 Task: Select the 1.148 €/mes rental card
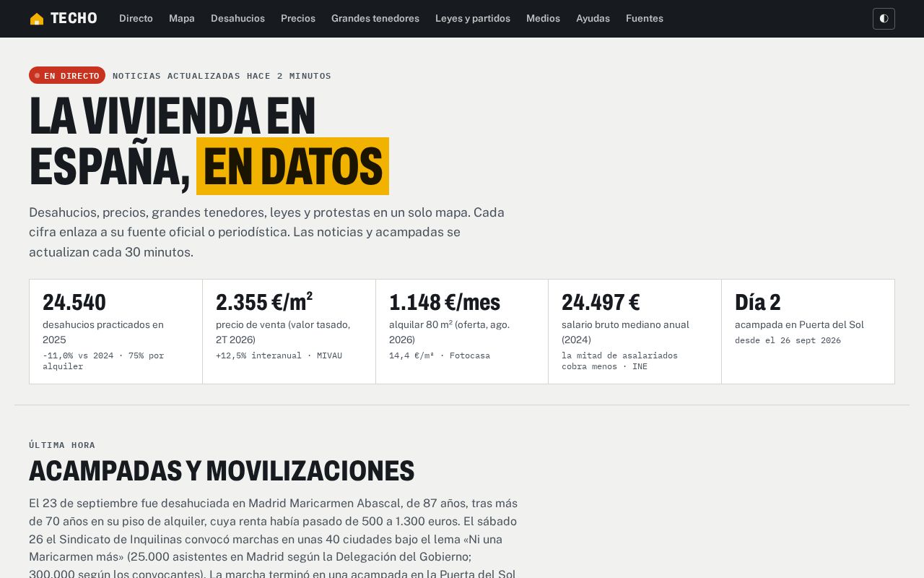(462, 332)
